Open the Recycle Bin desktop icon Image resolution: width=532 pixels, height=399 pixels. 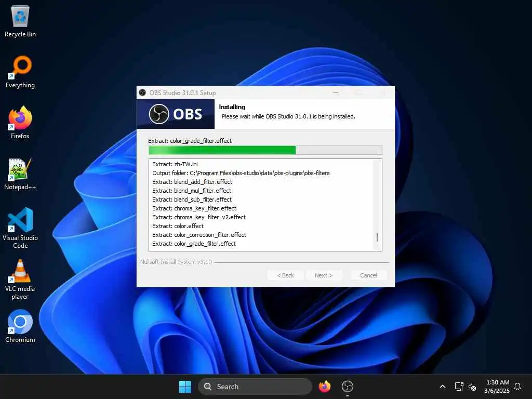(20, 21)
